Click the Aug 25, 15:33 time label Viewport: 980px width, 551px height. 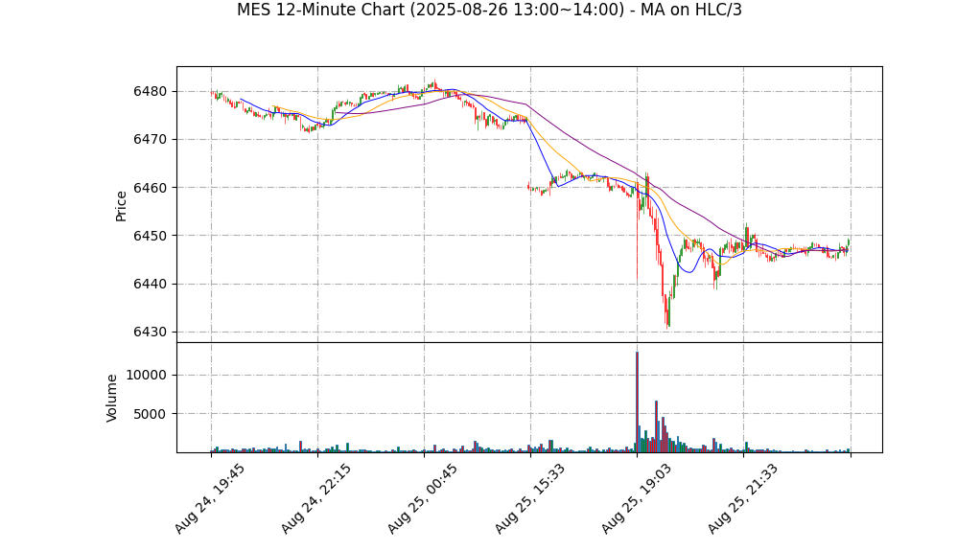coord(528,498)
